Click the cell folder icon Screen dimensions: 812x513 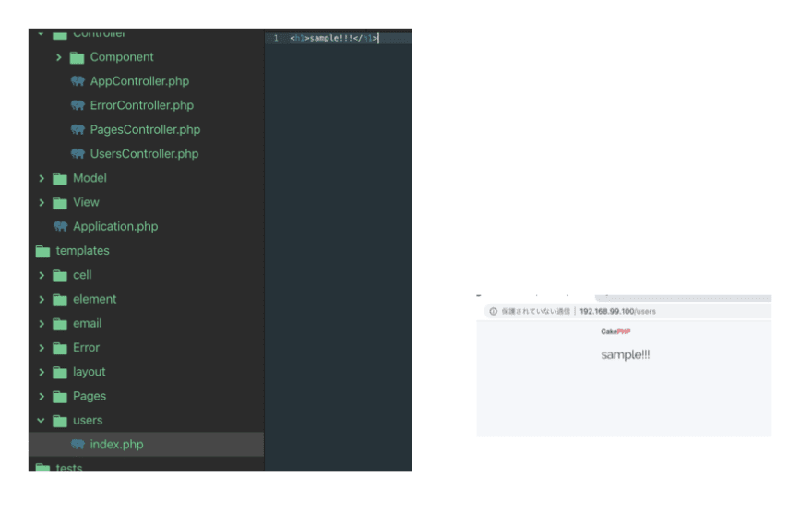coord(60,276)
